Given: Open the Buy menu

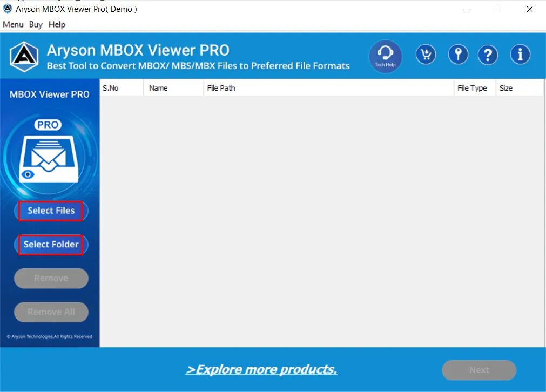Looking at the screenshot, I should pyautogui.click(x=36, y=24).
